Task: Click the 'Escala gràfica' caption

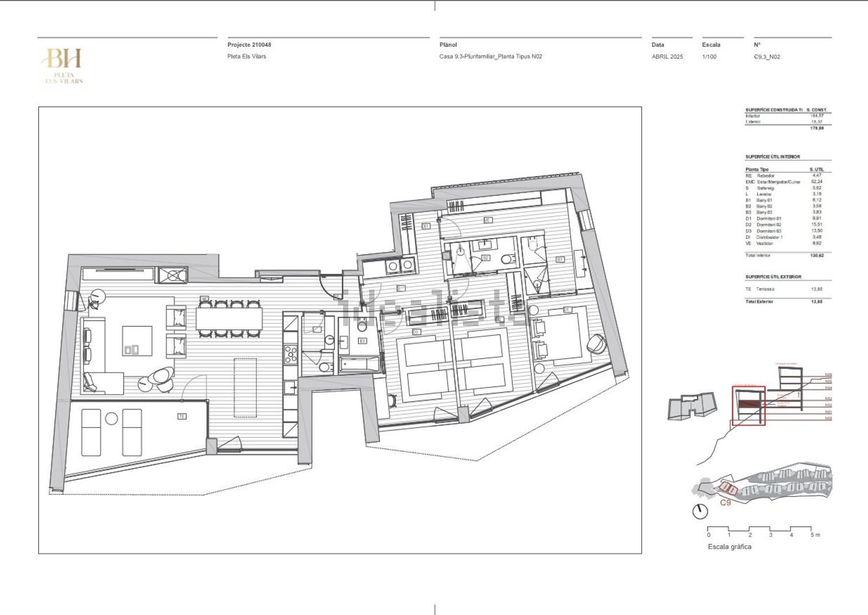Action: click(730, 547)
